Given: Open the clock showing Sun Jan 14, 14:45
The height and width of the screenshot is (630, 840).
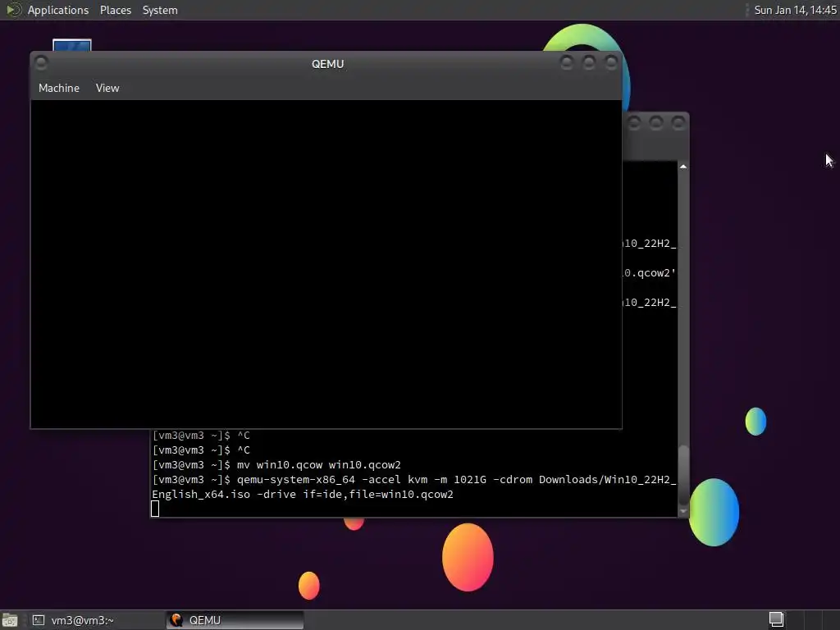Looking at the screenshot, I should (795, 10).
